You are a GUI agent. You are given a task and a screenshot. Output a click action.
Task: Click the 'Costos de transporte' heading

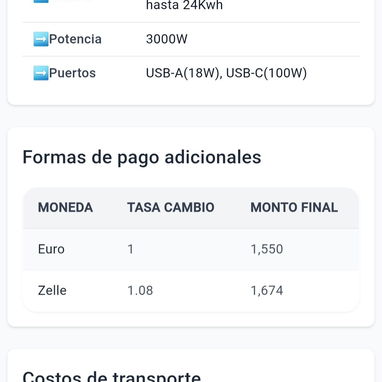tap(112, 376)
